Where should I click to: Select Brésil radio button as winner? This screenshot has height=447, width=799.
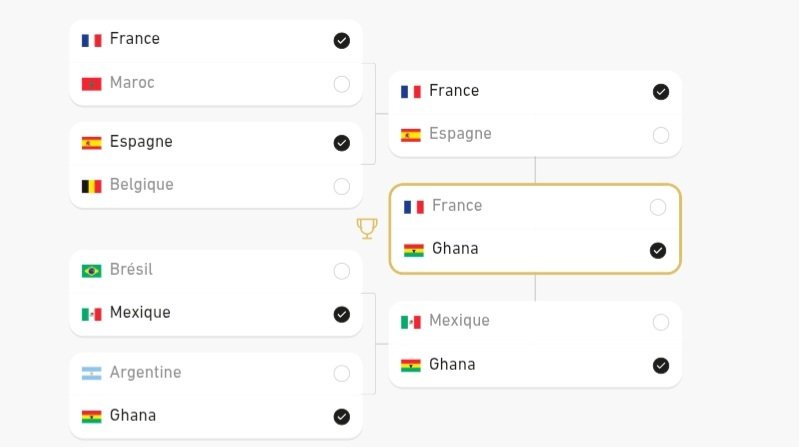[342, 271]
